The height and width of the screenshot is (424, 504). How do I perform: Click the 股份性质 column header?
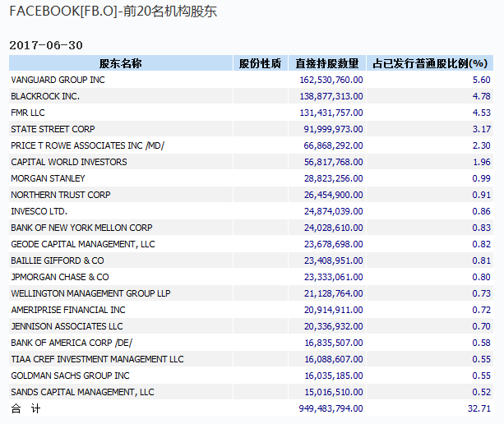pyautogui.click(x=260, y=63)
